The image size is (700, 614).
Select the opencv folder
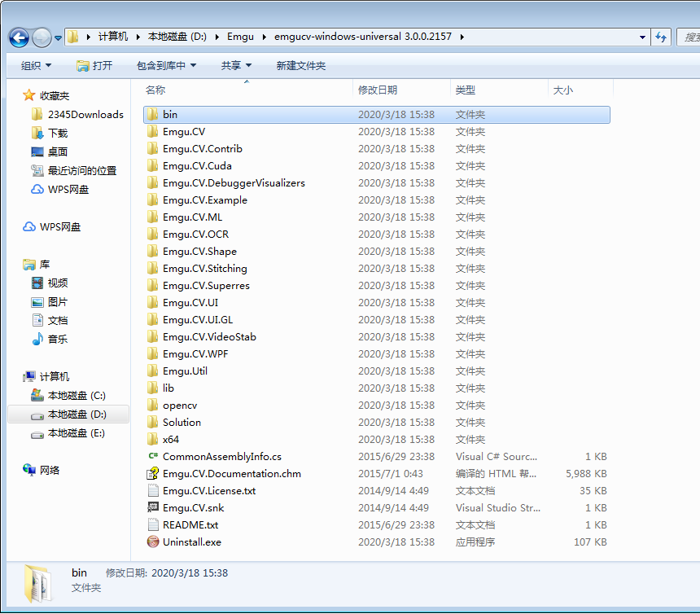pyautogui.click(x=180, y=406)
